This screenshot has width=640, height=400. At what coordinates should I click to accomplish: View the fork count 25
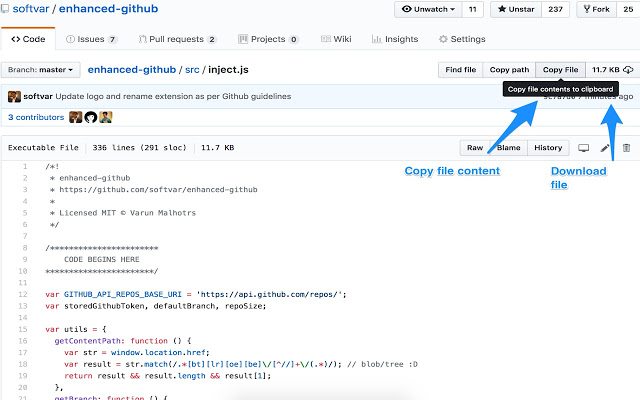(628, 9)
